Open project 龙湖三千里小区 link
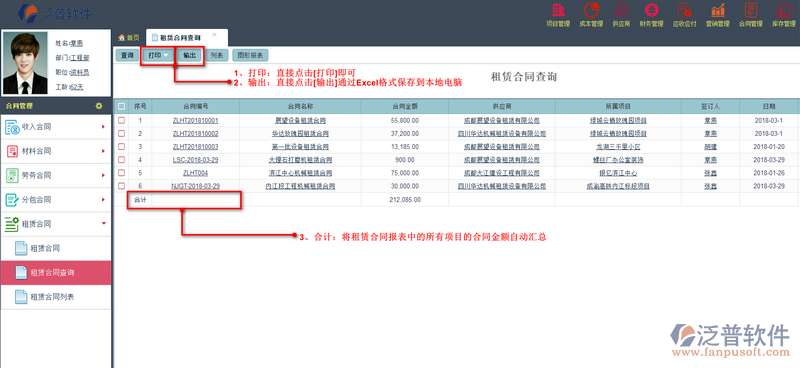800x368 pixels. coord(618,147)
